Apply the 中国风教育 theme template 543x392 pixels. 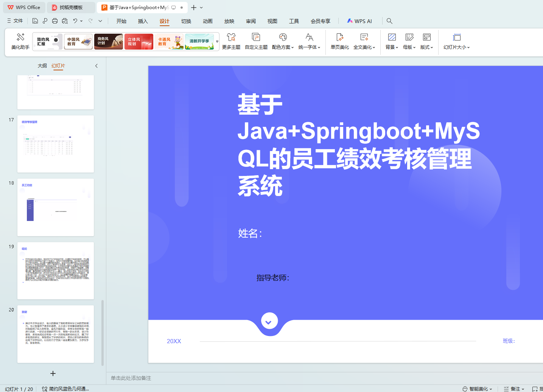78,42
